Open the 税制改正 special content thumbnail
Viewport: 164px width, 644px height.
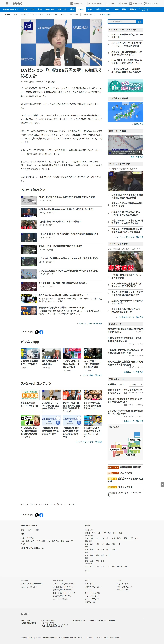pyautogui.click(x=30, y=395)
